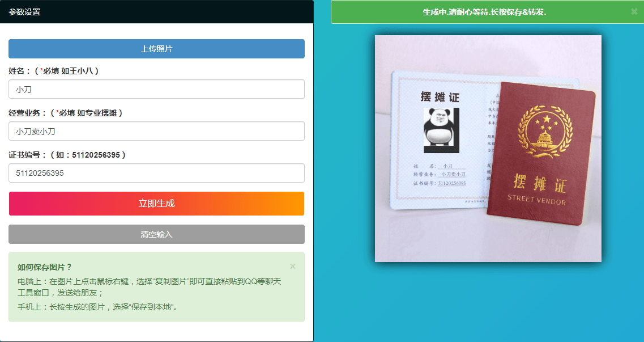Click the 摆摊证 title on the inner certificate
Screen dimensions: 644x342
[x=440, y=96]
